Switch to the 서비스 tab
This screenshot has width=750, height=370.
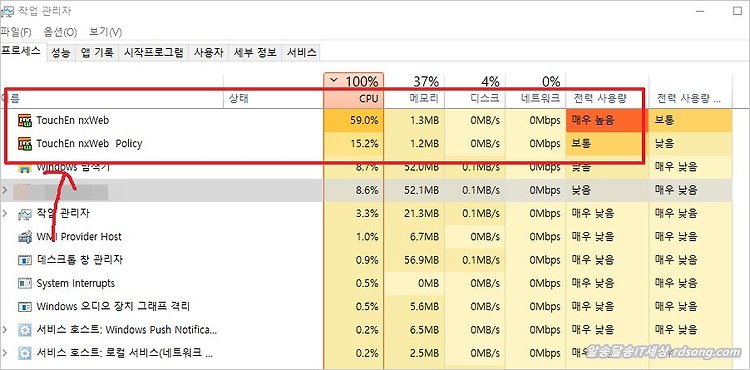click(301, 53)
